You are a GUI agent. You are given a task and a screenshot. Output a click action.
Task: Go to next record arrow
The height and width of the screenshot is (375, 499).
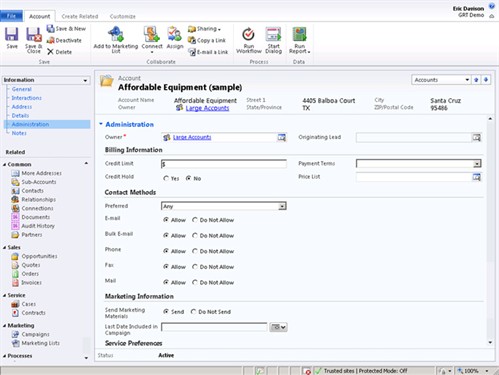tap(486, 80)
